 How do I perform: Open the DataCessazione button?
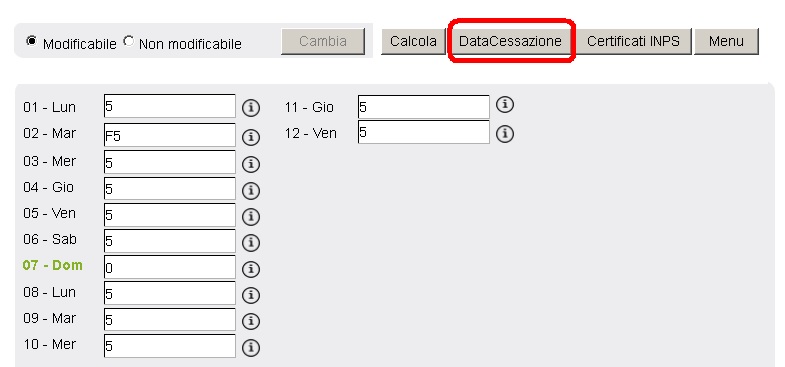coord(510,41)
